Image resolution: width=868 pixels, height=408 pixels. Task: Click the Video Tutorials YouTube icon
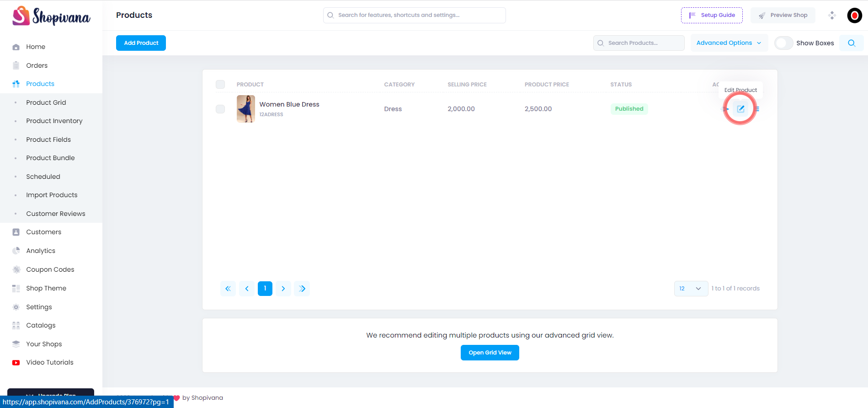tap(16, 362)
